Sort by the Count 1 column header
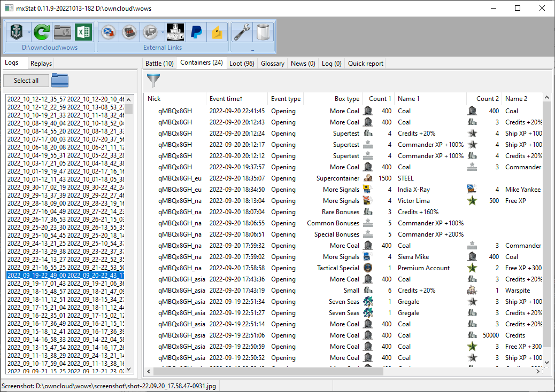Screen dimensions: 555x392 [x=378, y=99]
